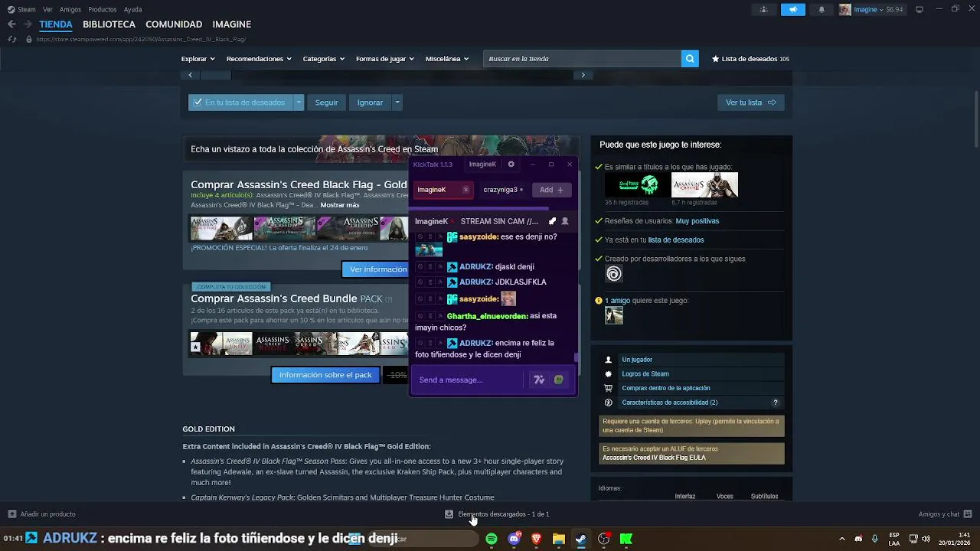Screen dimensions: 980x551
Task: Click previous arrow on the carousel strip
Action: (x=190, y=75)
